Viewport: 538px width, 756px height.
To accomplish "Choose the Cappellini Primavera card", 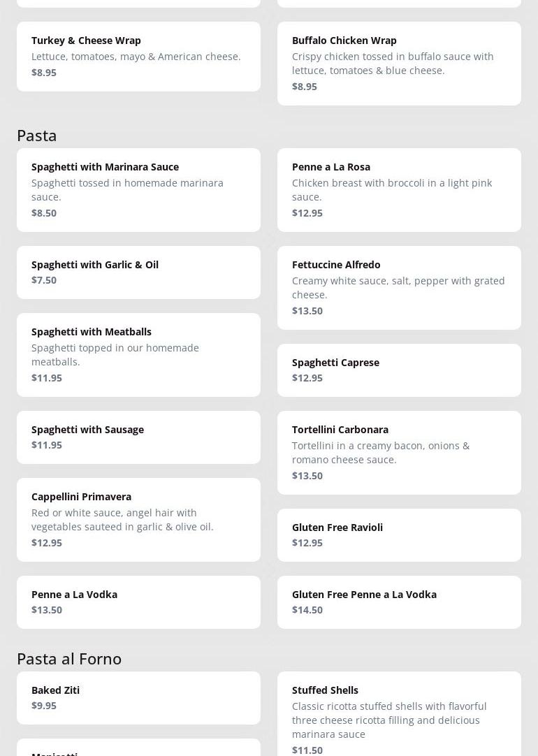I will [138, 519].
